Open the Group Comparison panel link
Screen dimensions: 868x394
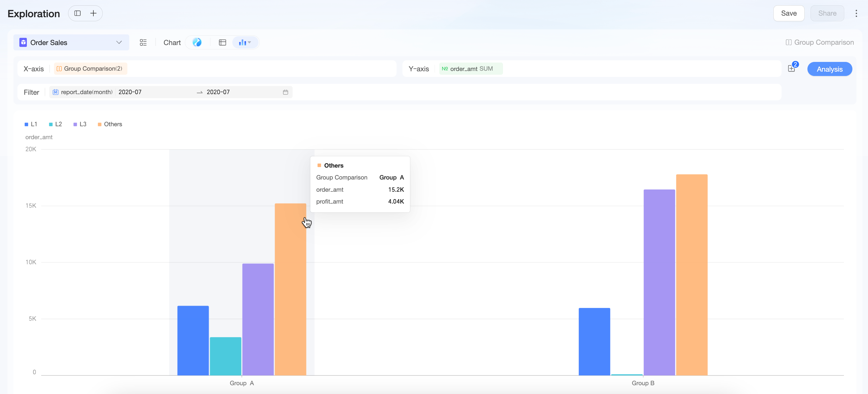click(820, 43)
